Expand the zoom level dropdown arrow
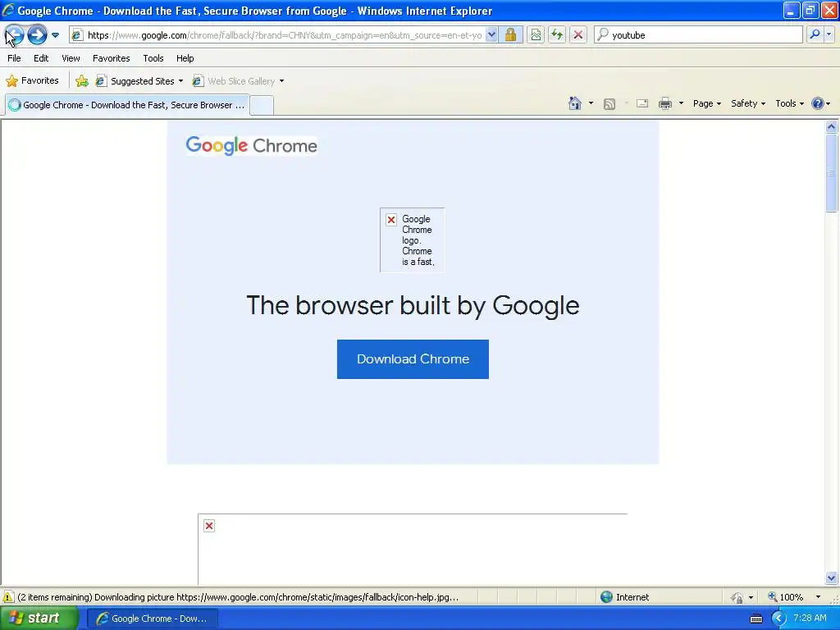Image resolution: width=840 pixels, height=630 pixels. [x=818, y=597]
